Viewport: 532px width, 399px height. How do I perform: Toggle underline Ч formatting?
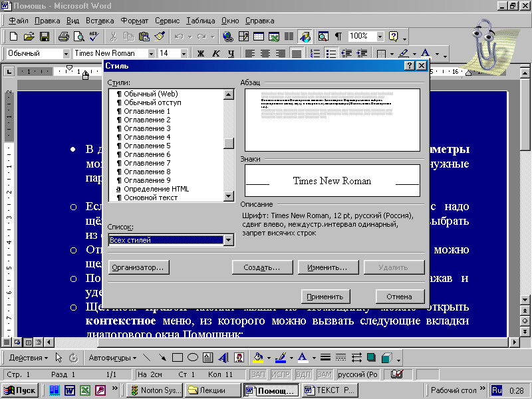[x=231, y=54]
